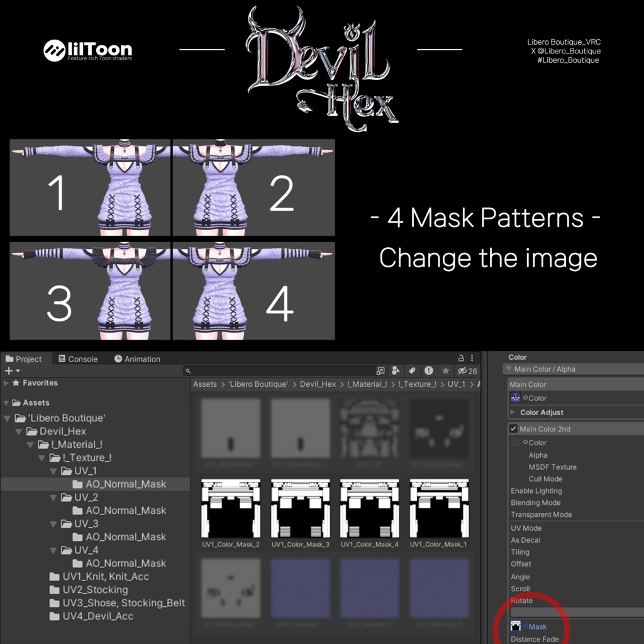Viewport: 644px width, 644px height.
Task: Collapse the !_Material_! folder arrow
Action: [x=30, y=445]
